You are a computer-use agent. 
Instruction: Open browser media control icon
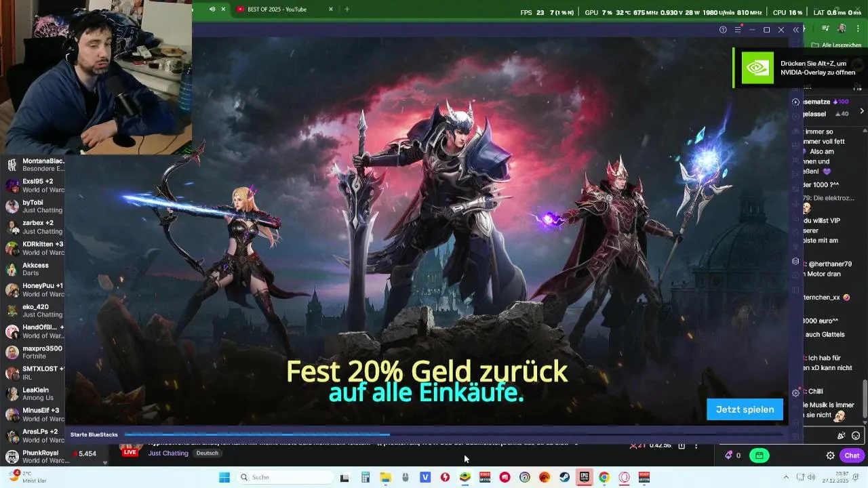pos(825,28)
